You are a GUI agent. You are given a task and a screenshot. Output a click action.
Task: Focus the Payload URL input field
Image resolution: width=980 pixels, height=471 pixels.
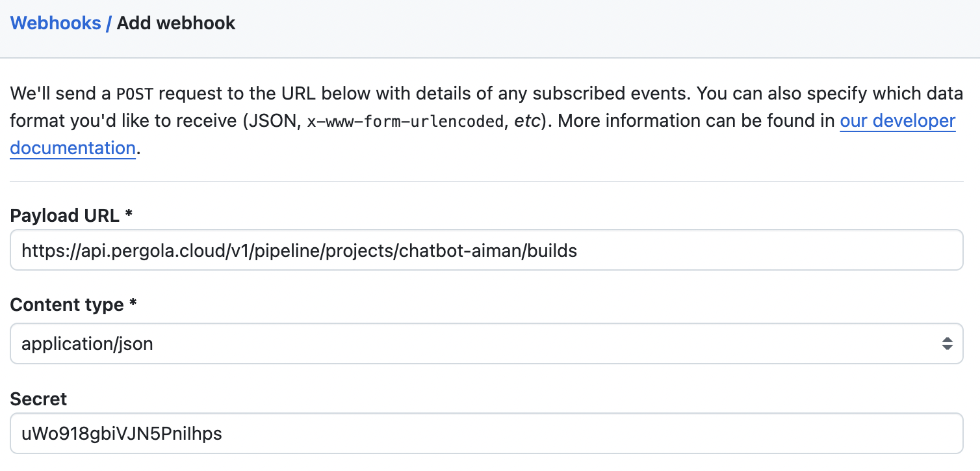click(715, 250)
